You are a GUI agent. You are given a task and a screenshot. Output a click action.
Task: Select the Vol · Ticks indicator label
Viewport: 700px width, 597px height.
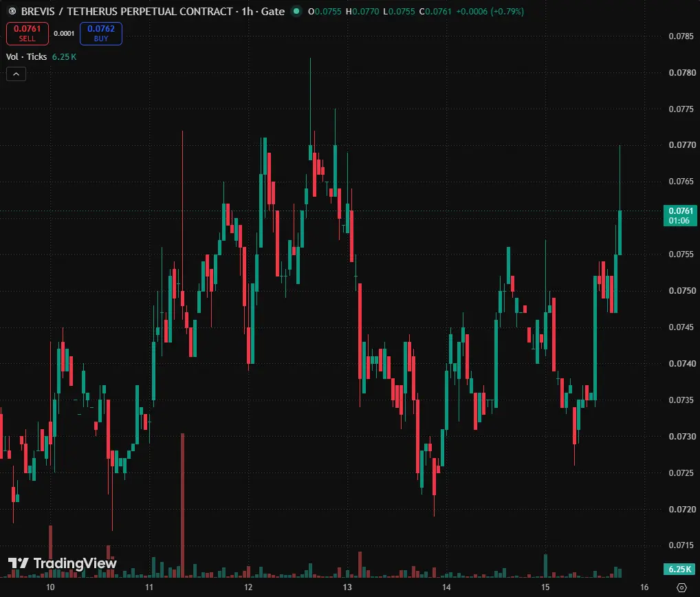26,56
